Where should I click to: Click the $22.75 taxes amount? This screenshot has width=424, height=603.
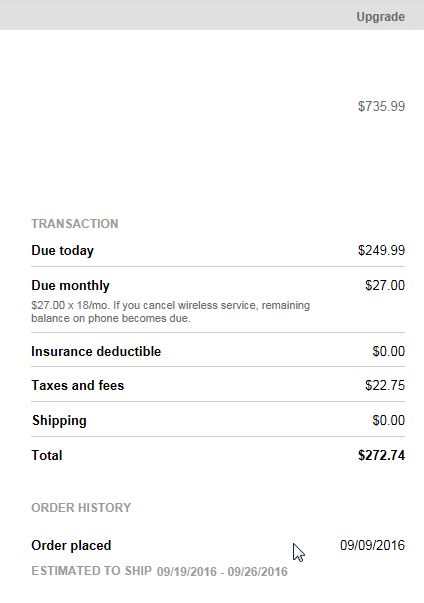tap(385, 385)
